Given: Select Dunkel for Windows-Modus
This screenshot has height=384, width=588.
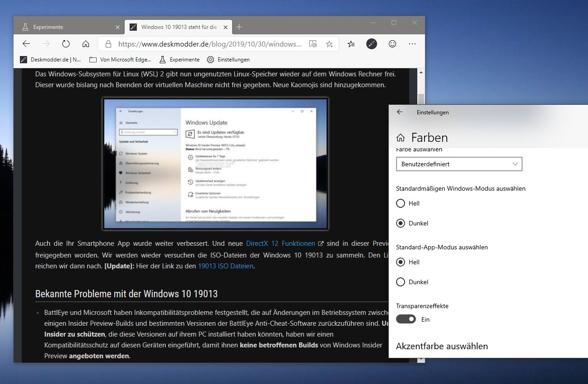Looking at the screenshot, I should 412,223.
